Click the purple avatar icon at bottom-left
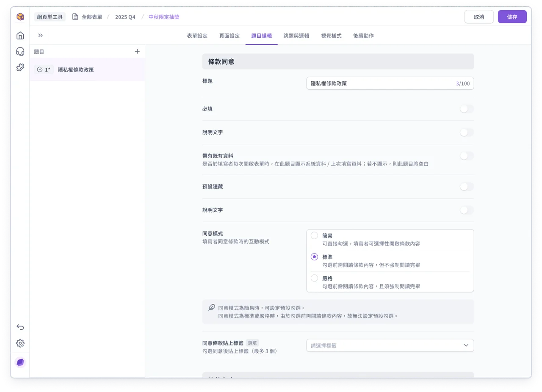Screen dimensions: 542x392 click(20, 362)
